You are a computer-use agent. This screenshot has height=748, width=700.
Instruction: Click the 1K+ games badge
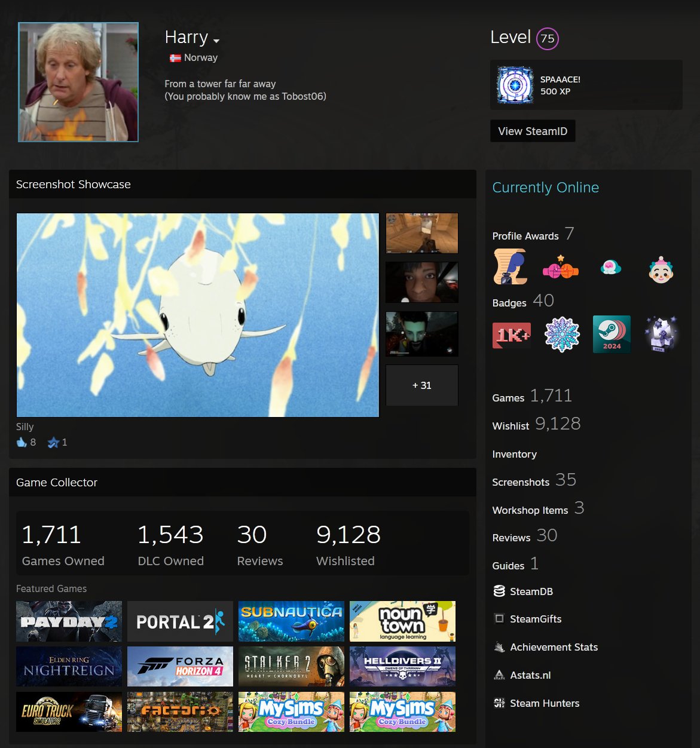point(511,335)
